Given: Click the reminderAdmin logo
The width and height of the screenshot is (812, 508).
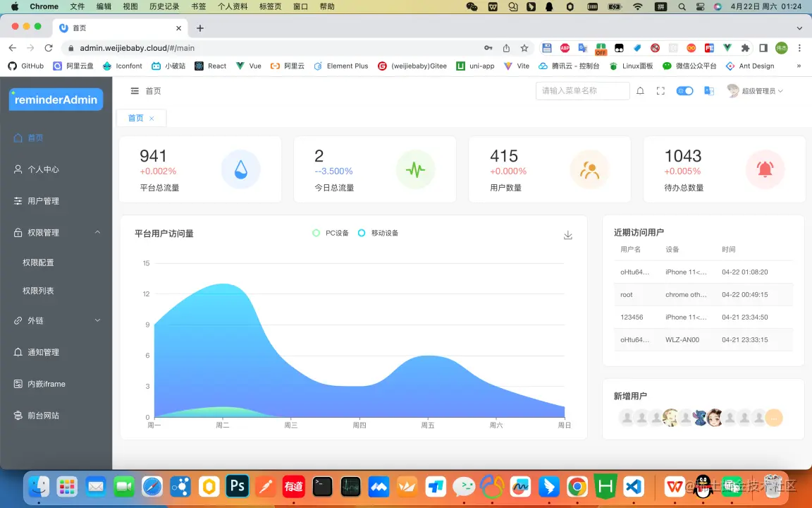Looking at the screenshot, I should [56, 99].
